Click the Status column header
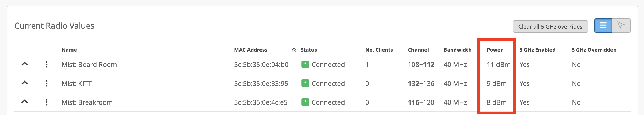 pyautogui.click(x=309, y=50)
